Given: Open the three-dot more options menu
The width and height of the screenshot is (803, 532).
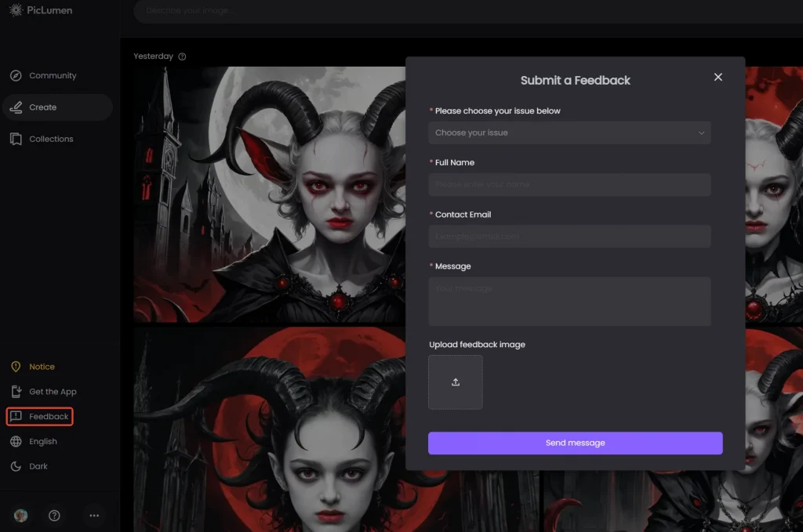Looking at the screenshot, I should pyautogui.click(x=94, y=516).
